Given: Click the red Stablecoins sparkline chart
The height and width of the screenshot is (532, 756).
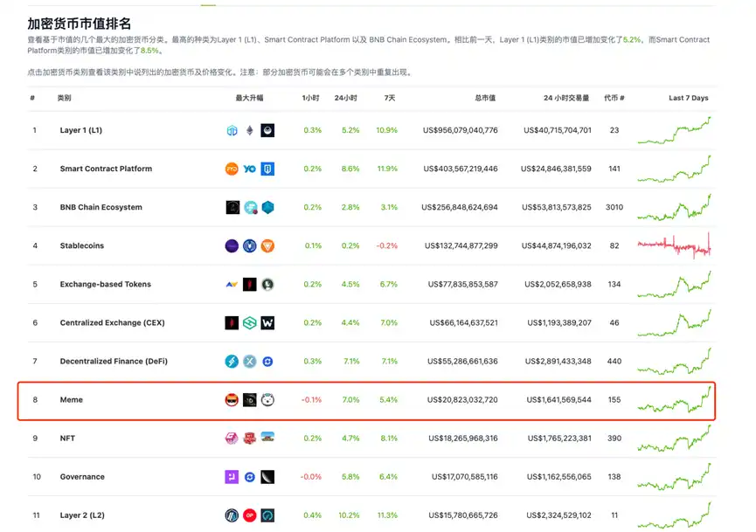Looking at the screenshot, I should click(x=674, y=245).
